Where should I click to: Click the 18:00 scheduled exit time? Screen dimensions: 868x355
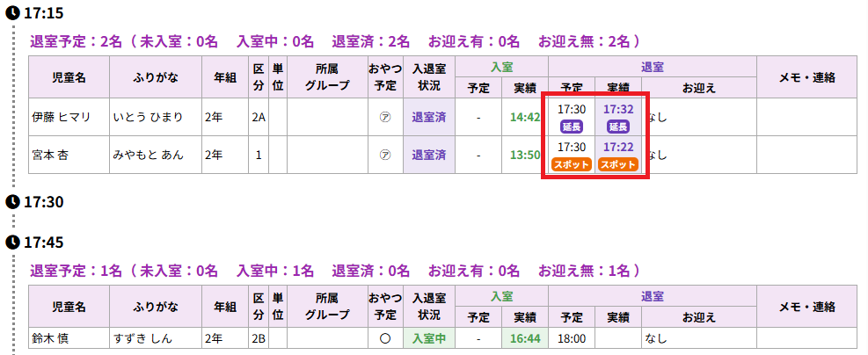572,337
